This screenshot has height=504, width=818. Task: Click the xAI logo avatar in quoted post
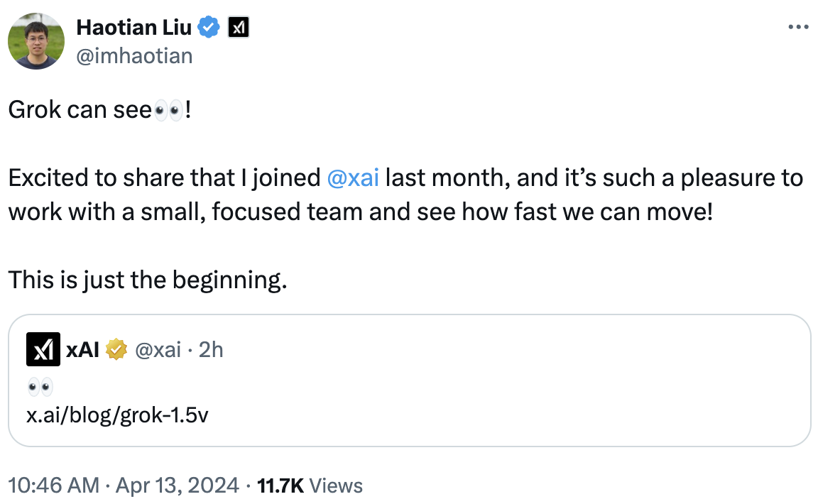(x=43, y=349)
